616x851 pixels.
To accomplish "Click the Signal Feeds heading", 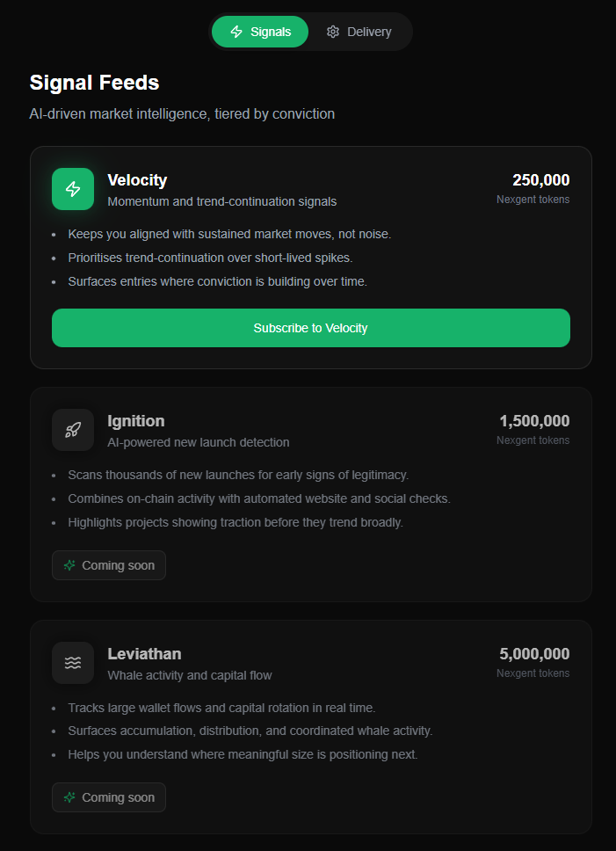I will (x=94, y=83).
